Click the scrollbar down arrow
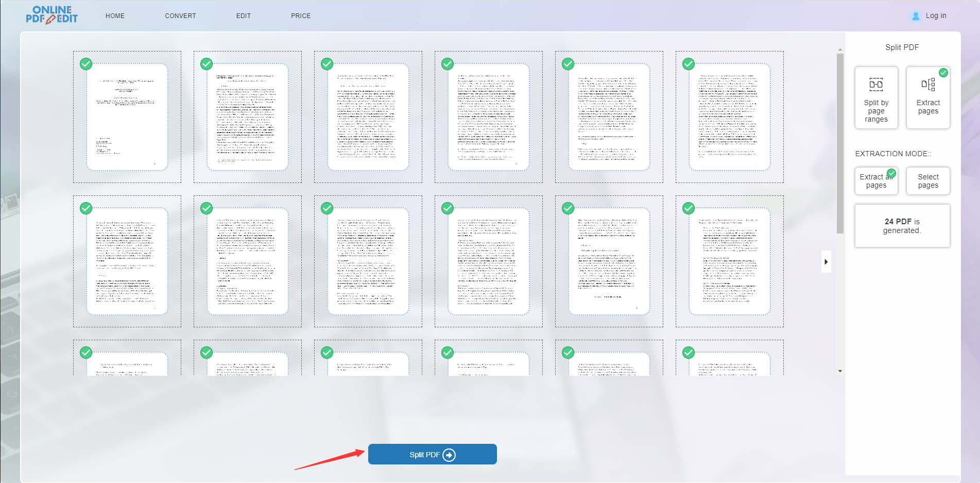980x483 pixels. coord(840,371)
